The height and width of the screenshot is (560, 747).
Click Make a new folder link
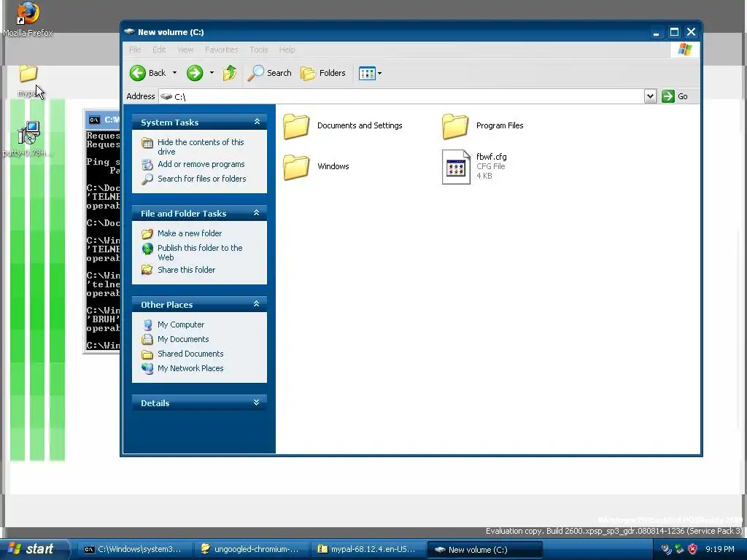click(x=190, y=233)
